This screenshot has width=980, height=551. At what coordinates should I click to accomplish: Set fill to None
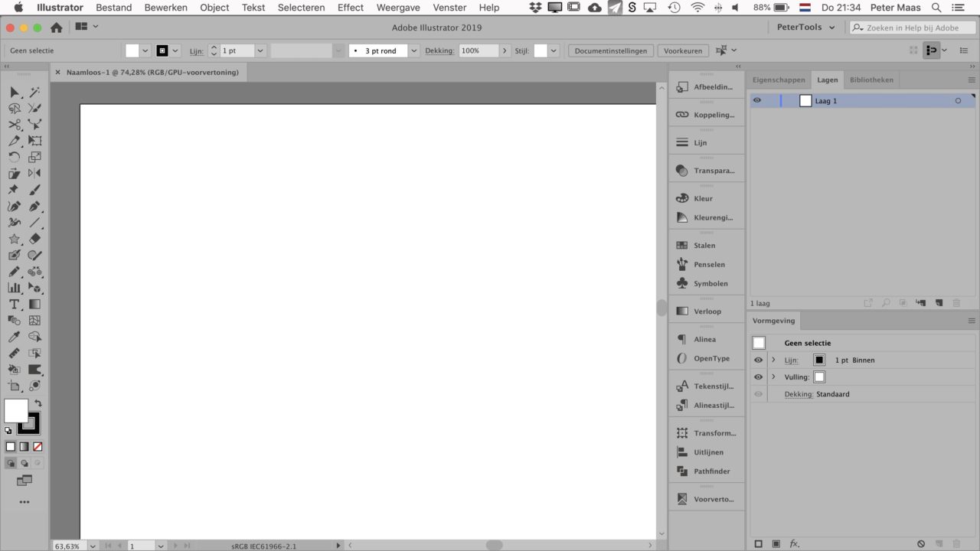(x=38, y=446)
